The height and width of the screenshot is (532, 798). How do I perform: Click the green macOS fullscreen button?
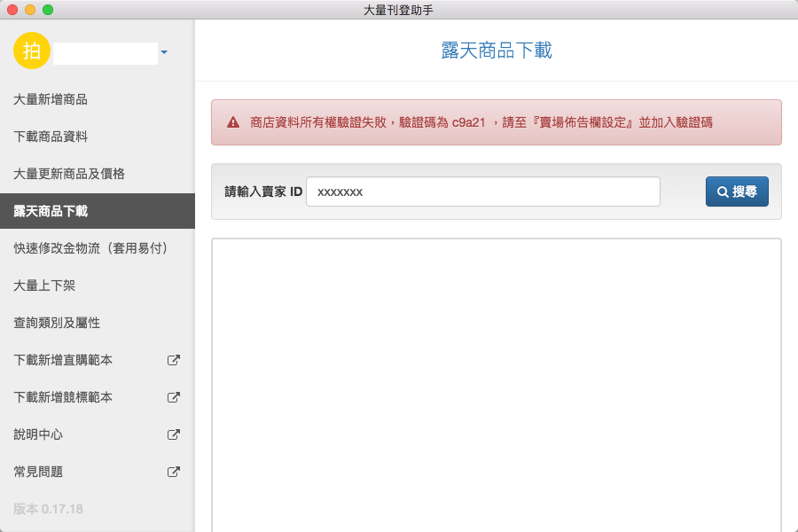[48, 10]
